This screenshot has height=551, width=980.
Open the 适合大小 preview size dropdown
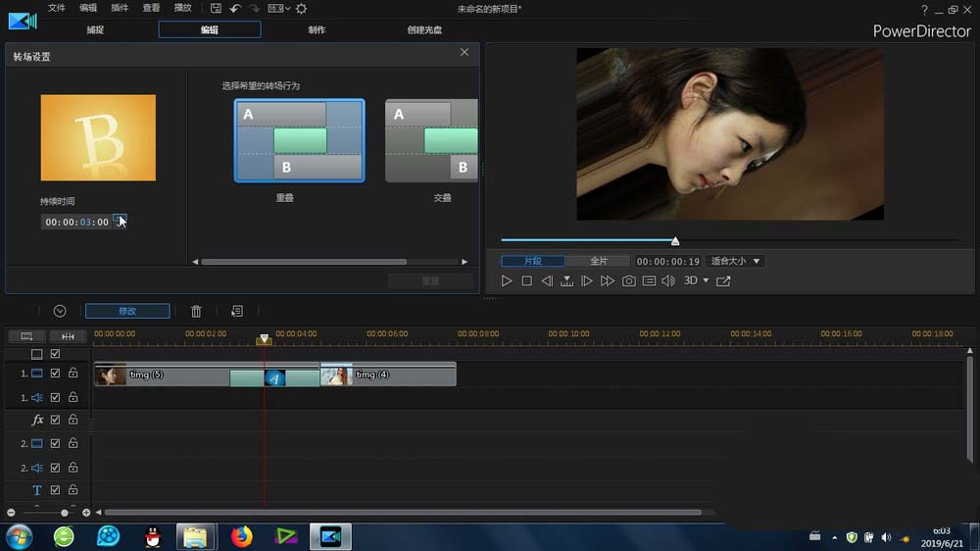(736, 262)
